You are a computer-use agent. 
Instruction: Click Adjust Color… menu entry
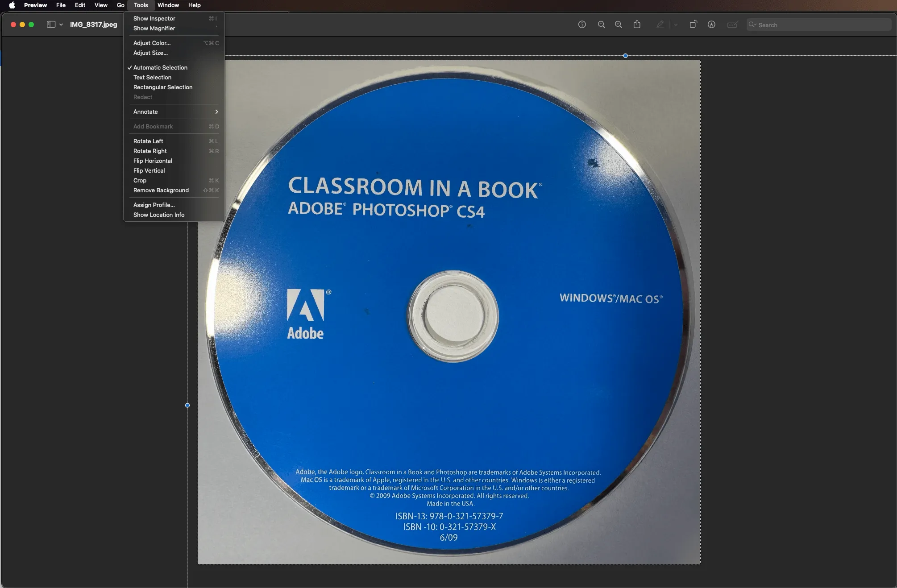152,43
